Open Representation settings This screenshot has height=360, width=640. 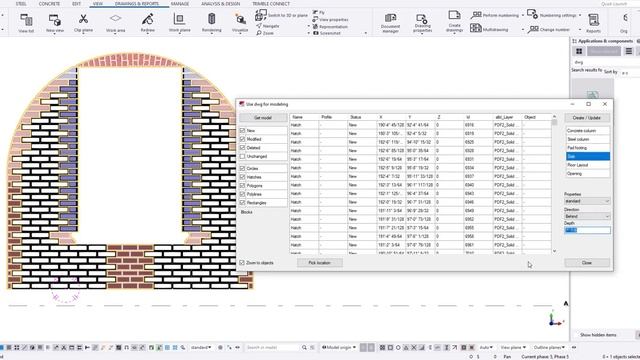tap(330, 27)
